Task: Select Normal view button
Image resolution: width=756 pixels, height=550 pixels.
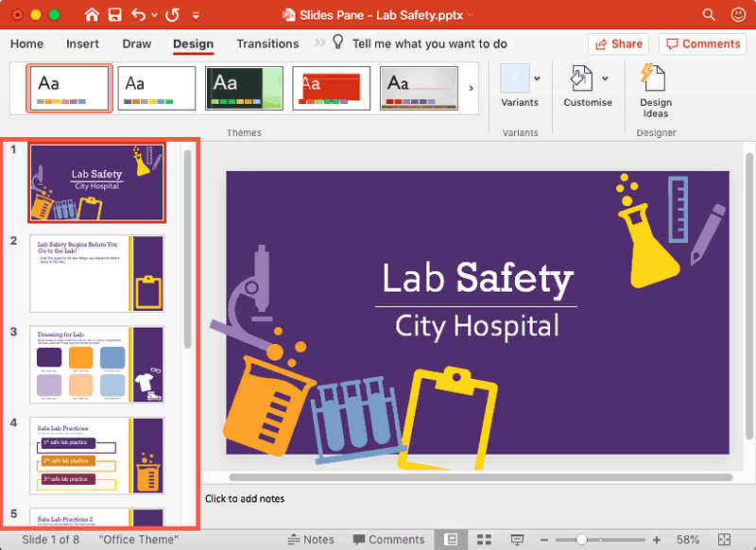Action: click(452, 540)
